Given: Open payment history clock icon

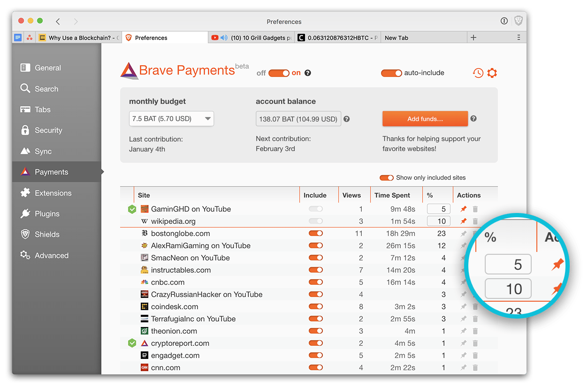Looking at the screenshot, I should pyautogui.click(x=478, y=73).
